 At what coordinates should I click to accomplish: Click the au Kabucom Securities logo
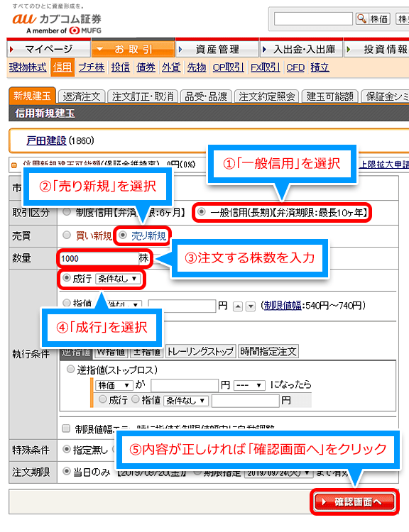57,23
